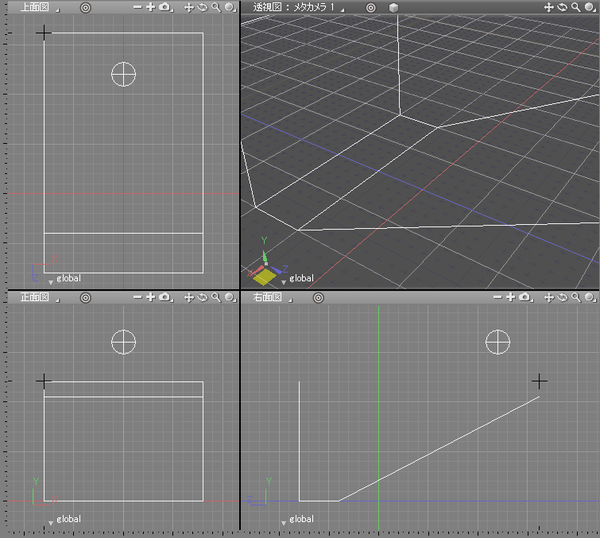The height and width of the screenshot is (538, 600).
Task: Select the rotate tool in 正面図 view
Action: 202,298
